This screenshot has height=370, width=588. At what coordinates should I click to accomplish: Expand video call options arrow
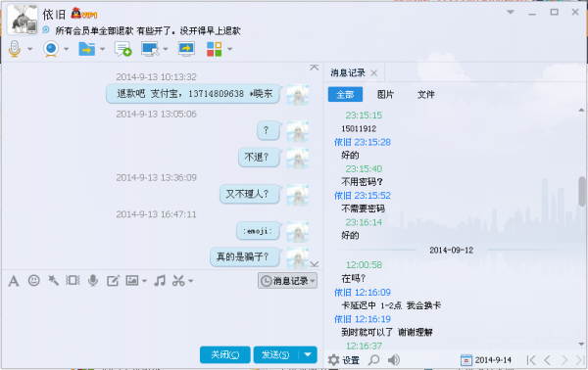(66, 49)
